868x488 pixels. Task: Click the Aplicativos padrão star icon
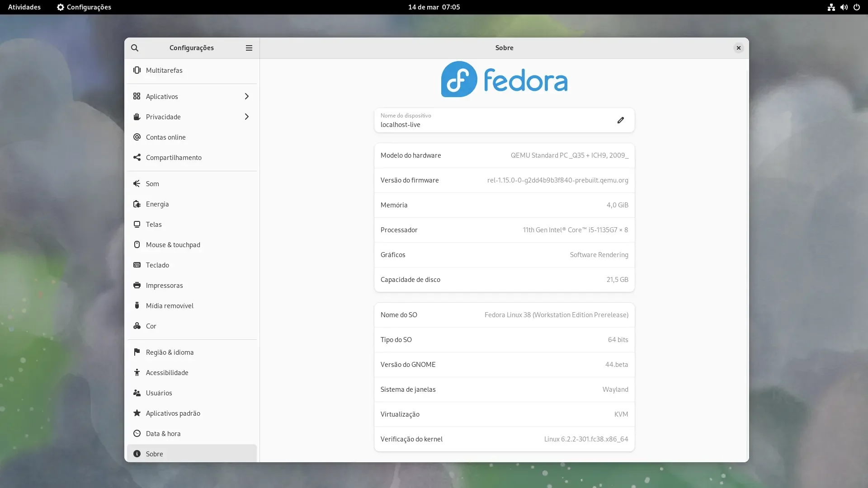click(x=137, y=413)
